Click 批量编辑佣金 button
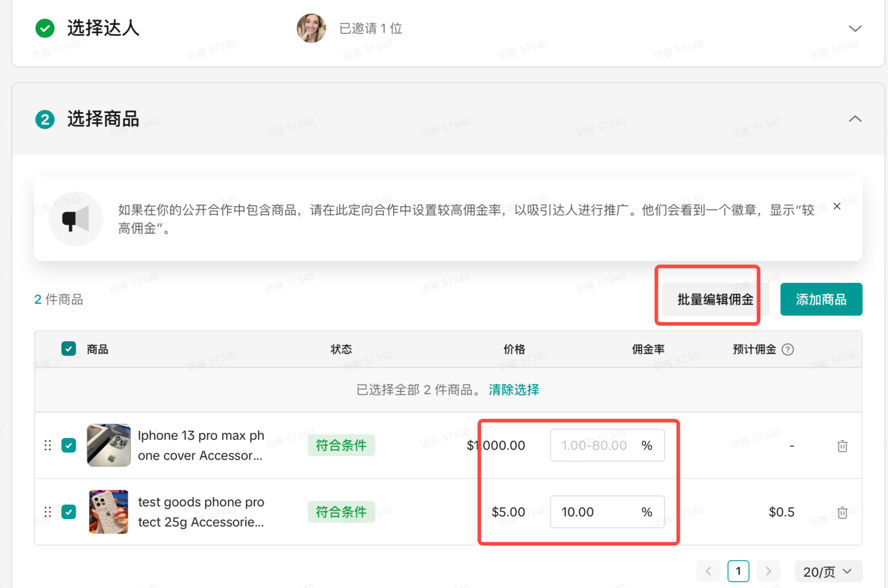The image size is (888, 588). [715, 299]
